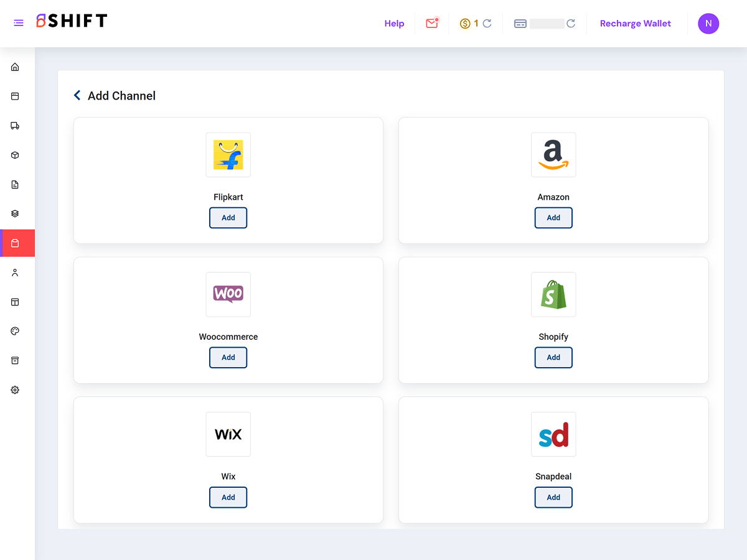This screenshot has width=747, height=560.
Task: Go back using Add Channel chevron
Action: coord(77,95)
